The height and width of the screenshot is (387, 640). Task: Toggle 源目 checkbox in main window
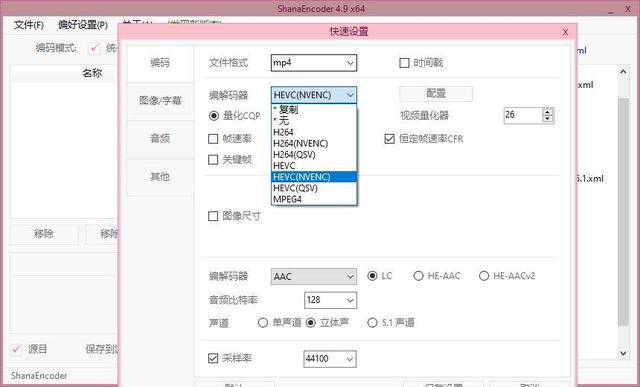16,349
